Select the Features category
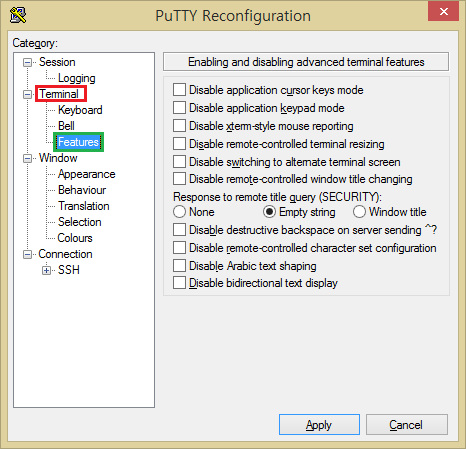Image resolution: width=466 pixels, height=449 pixels. pos(78,142)
